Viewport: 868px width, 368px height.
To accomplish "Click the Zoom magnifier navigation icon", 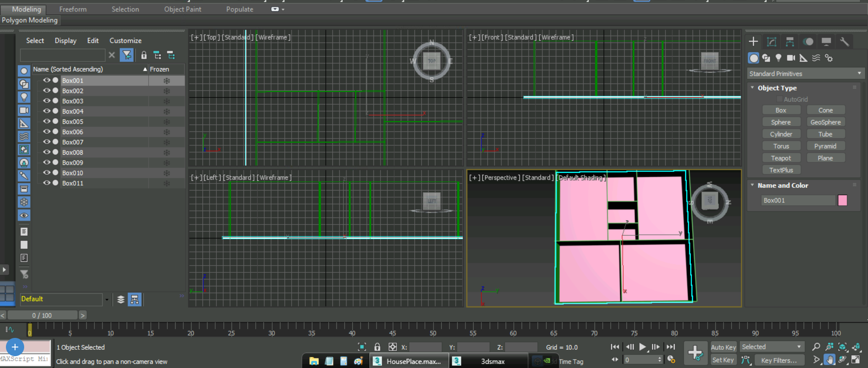I will tap(816, 347).
